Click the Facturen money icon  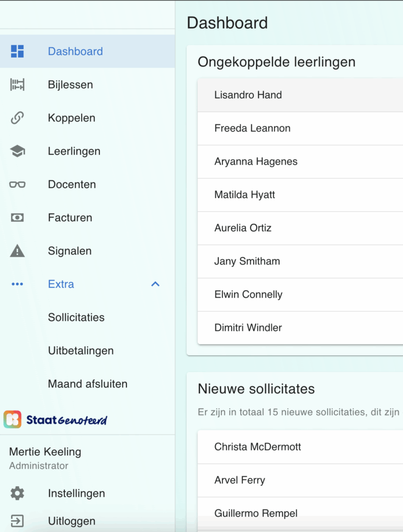pyautogui.click(x=17, y=218)
